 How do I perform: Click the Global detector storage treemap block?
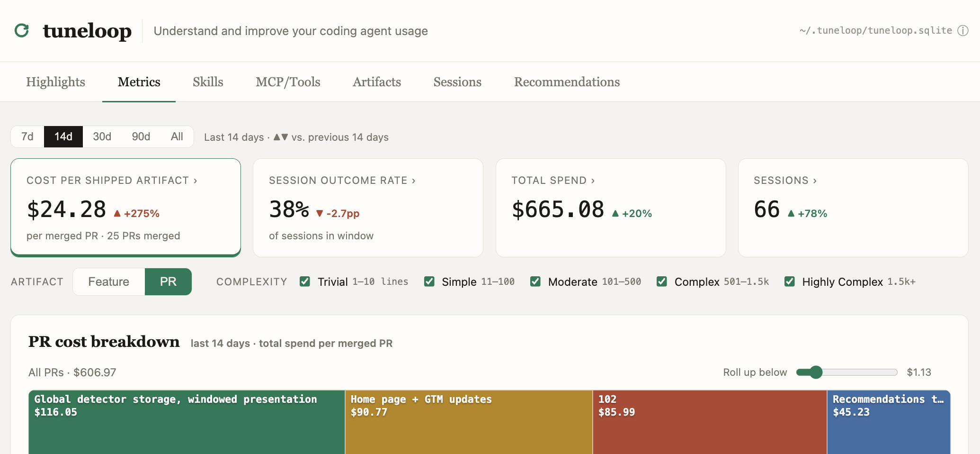click(187, 422)
